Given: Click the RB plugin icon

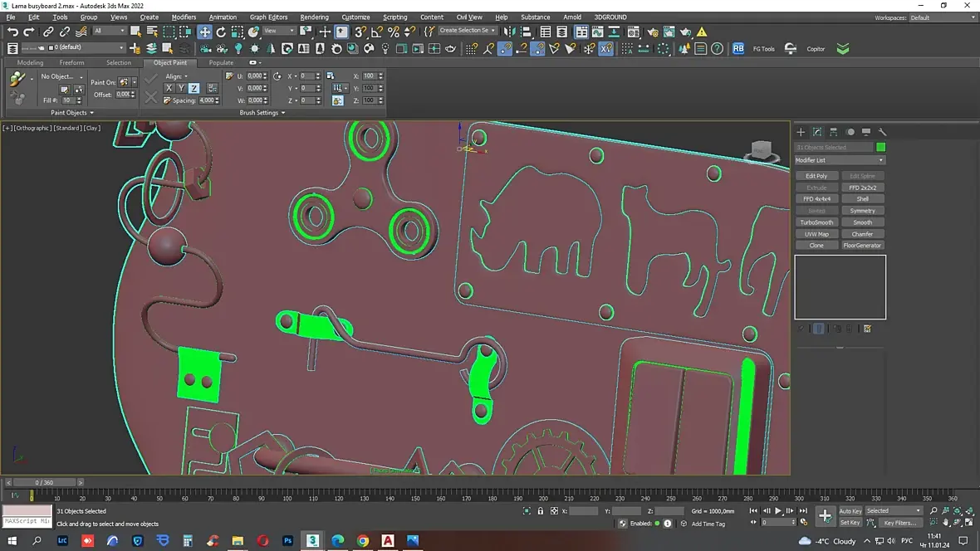Looking at the screenshot, I should tap(738, 49).
